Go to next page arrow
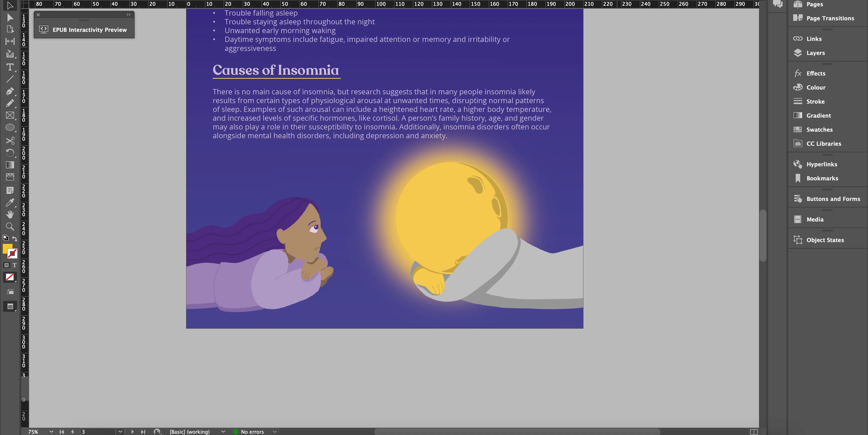The image size is (868, 435). (x=132, y=432)
